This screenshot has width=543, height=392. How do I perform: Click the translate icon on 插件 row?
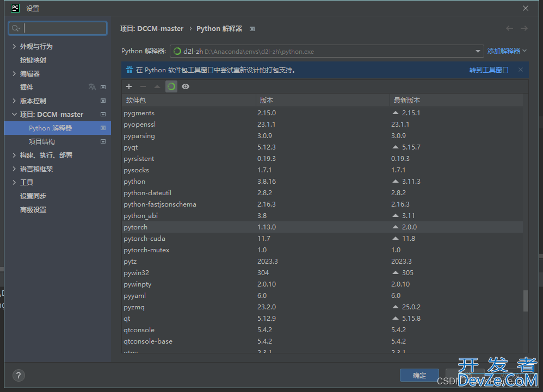[x=92, y=87]
